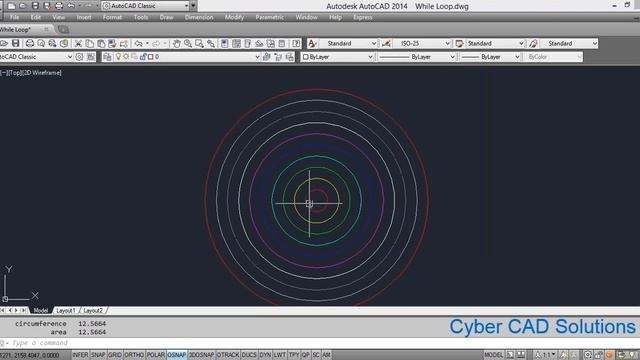Open the Express menu
Image resolution: width=640 pixels, height=360 pixels.
(363, 17)
